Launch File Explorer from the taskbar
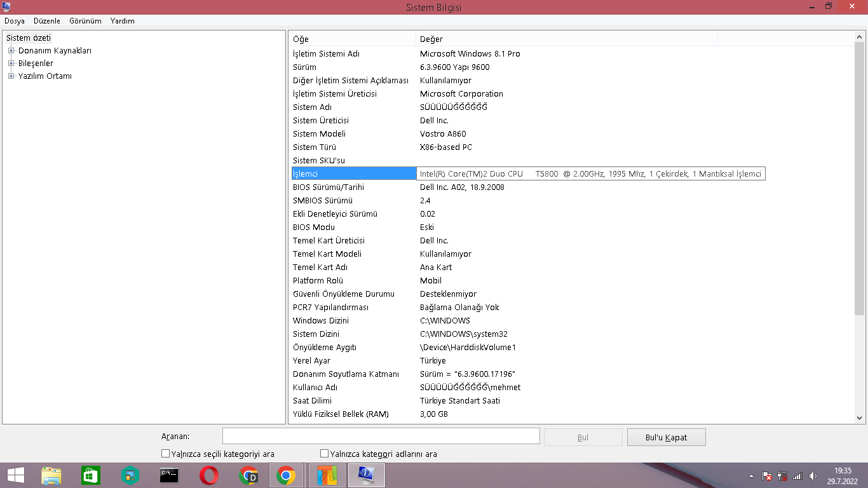Screen dimensions: 868x488 (51, 475)
